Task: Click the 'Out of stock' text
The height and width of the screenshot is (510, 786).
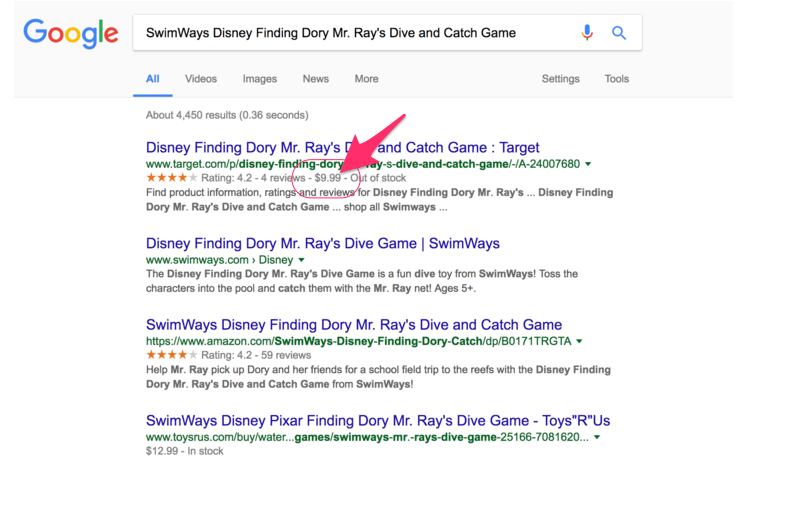Action: (x=378, y=178)
